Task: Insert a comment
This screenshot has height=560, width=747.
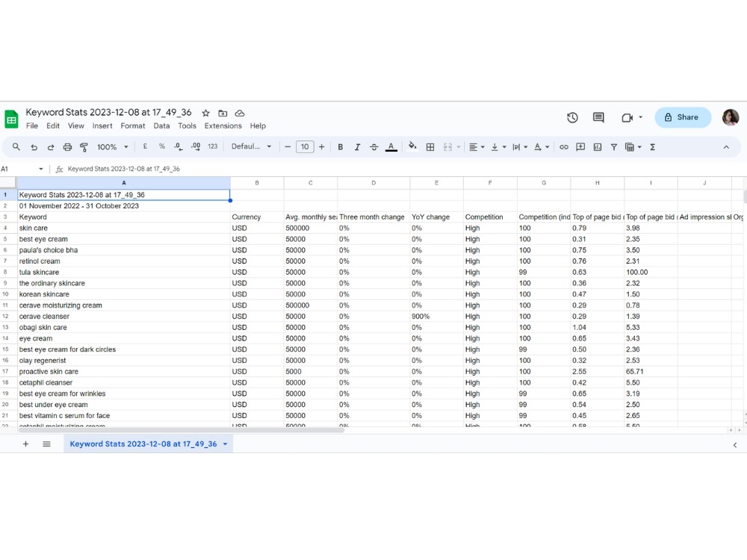Action: pos(580,147)
